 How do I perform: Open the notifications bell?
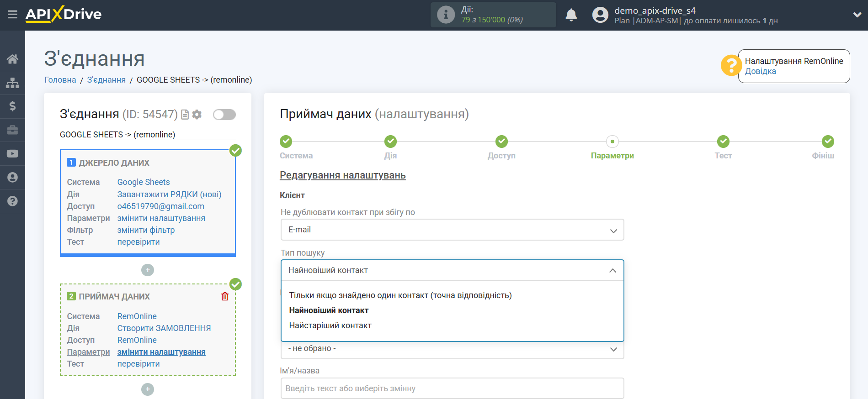coord(571,15)
